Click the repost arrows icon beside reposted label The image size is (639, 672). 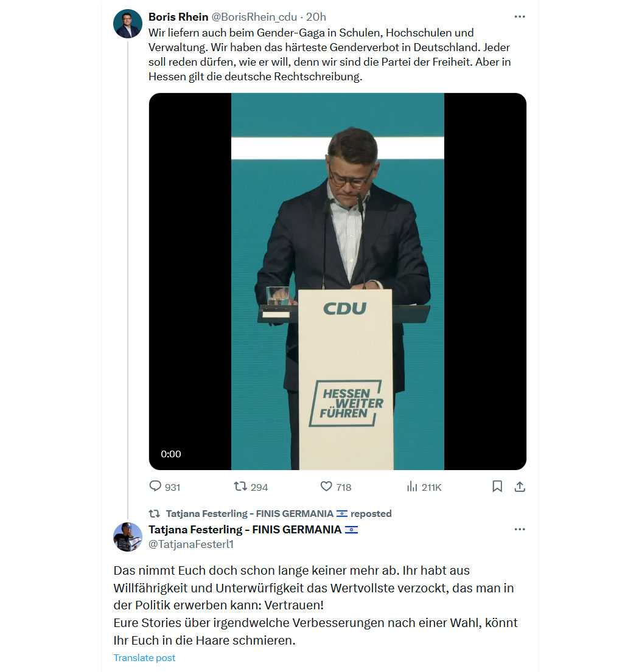coord(155,513)
